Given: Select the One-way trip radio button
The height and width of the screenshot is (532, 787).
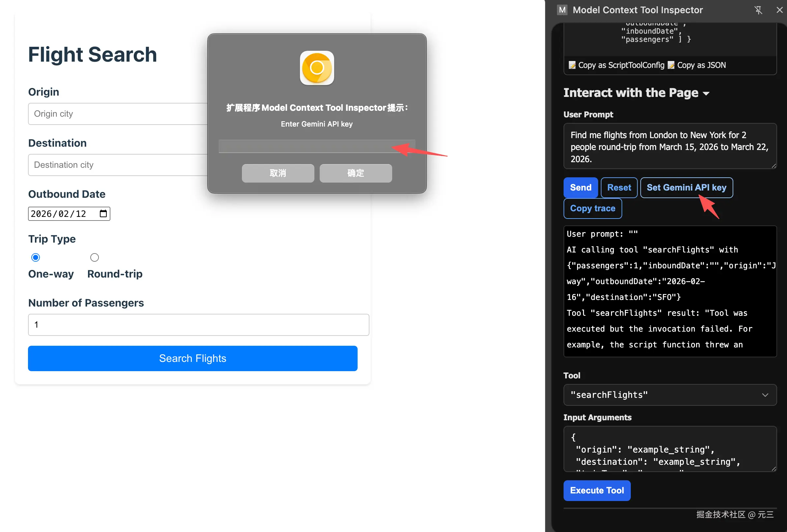Looking at the screenshot, I should pos(36,257).
